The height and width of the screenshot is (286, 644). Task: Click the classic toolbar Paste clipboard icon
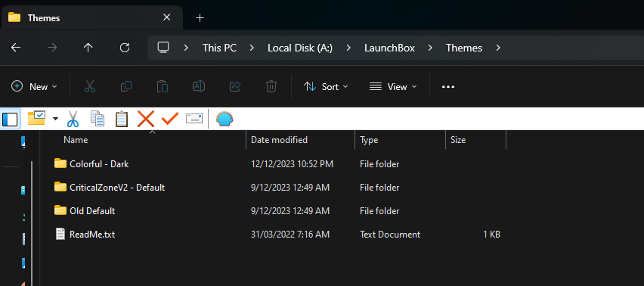point(122,119)
